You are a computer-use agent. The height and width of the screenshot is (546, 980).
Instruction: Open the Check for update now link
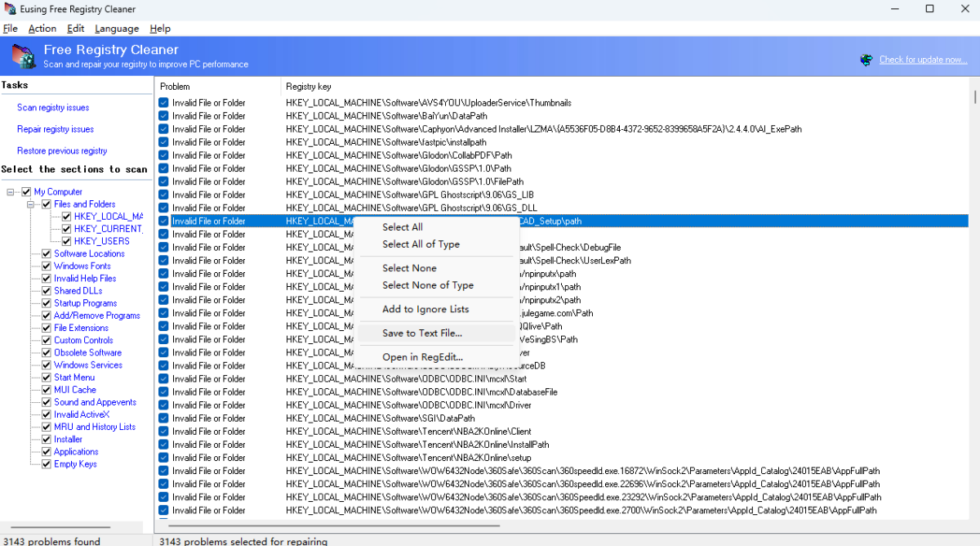point(922,59)
